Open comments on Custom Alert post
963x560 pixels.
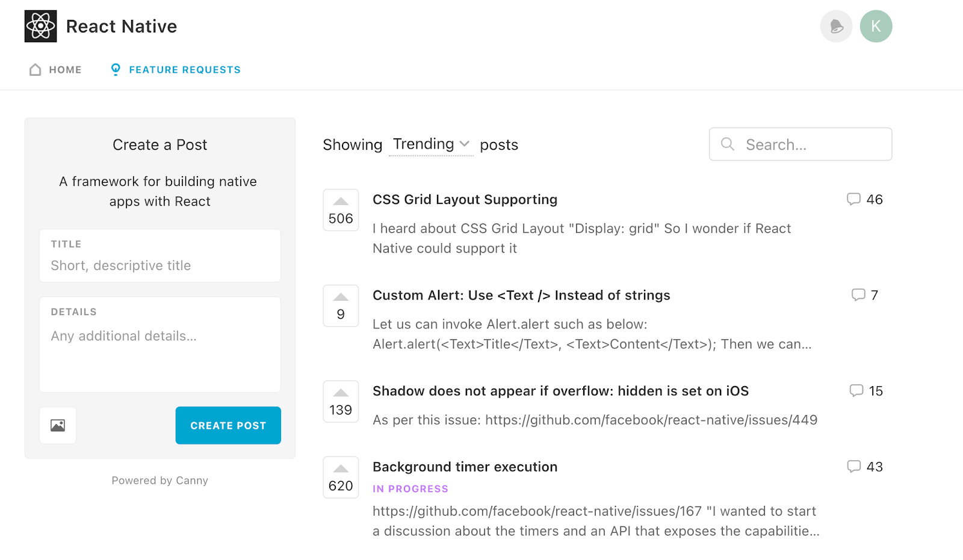[x=865, y=295]
